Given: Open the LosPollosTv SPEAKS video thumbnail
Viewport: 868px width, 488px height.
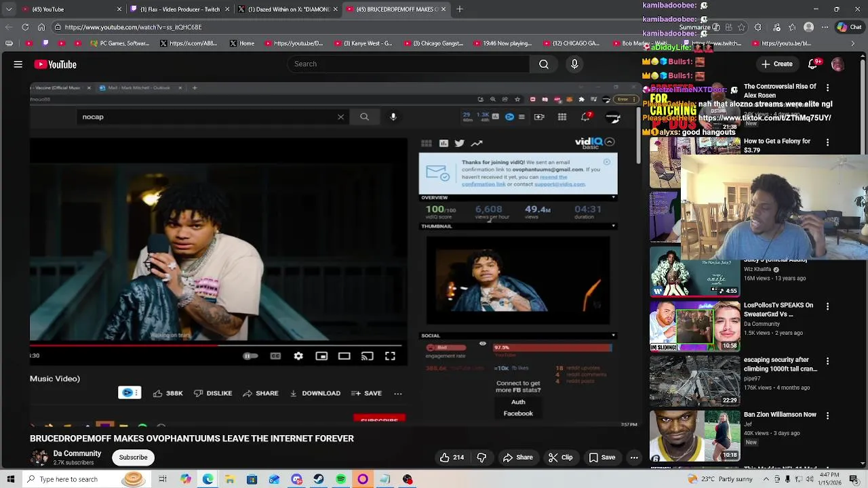Looking at the screenshot, I should (x=695, y=326).
